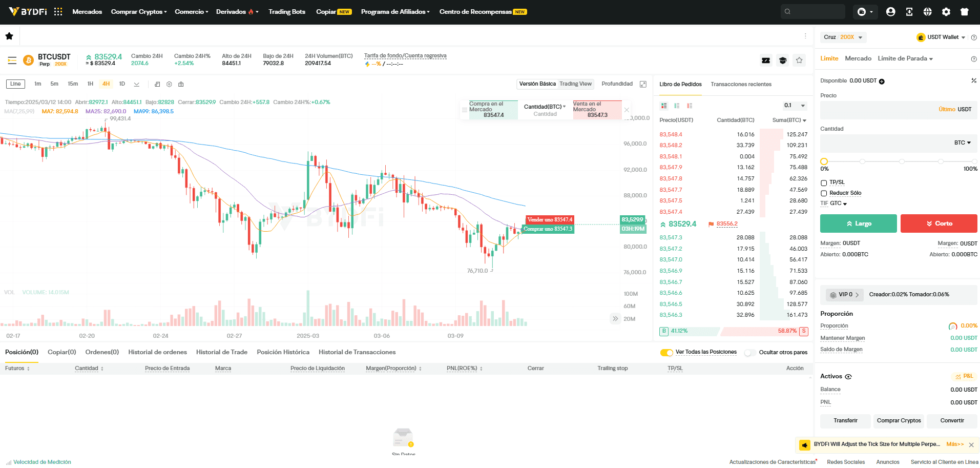Viewport: 980px width, 468px height.
Task: Show sell-only order book view
Action: [690, 106]
